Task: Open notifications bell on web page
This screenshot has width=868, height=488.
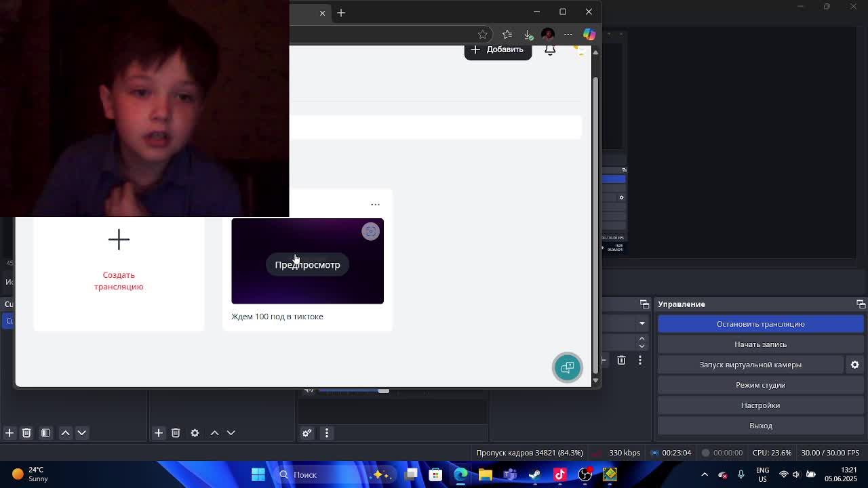Action: point(550,50)
